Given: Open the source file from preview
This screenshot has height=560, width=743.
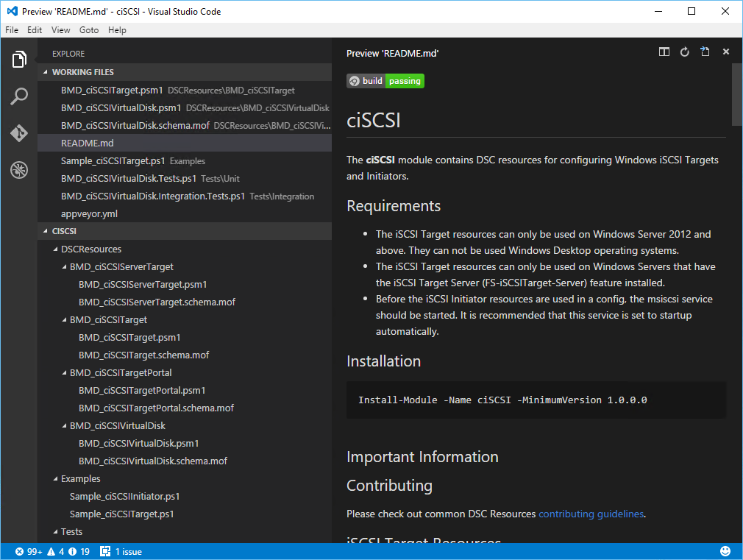Looking at the screenshot, I should [705, 52].
